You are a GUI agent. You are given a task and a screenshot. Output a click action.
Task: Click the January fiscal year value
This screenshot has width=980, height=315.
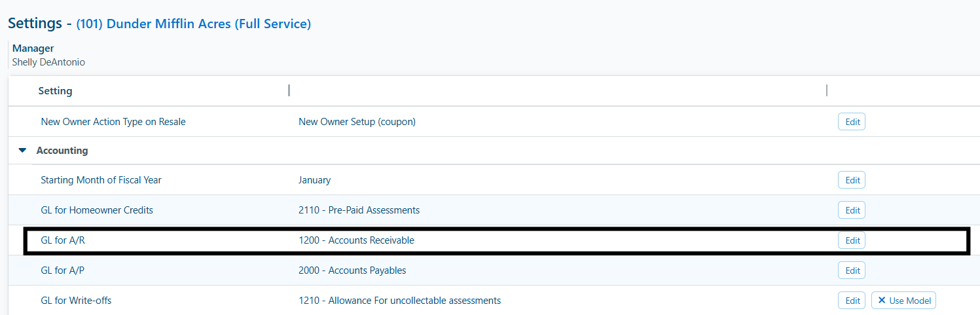(x=314, y=180)
